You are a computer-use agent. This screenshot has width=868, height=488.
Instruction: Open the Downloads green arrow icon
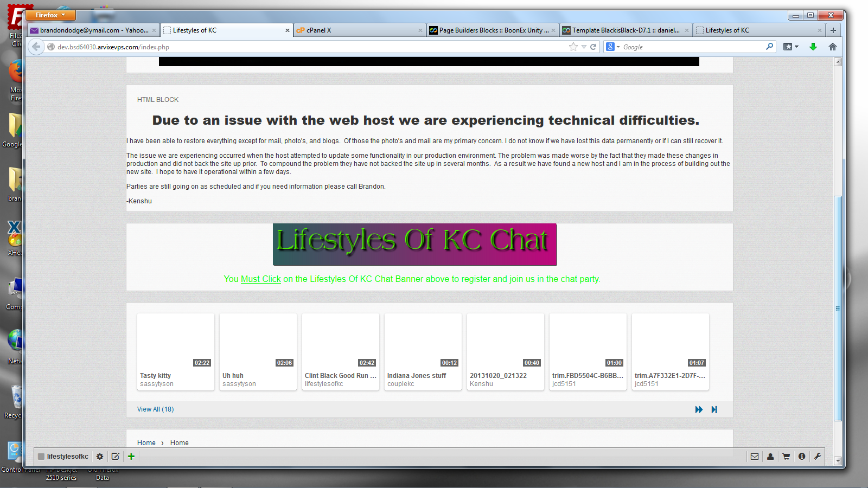click(813, 47)
